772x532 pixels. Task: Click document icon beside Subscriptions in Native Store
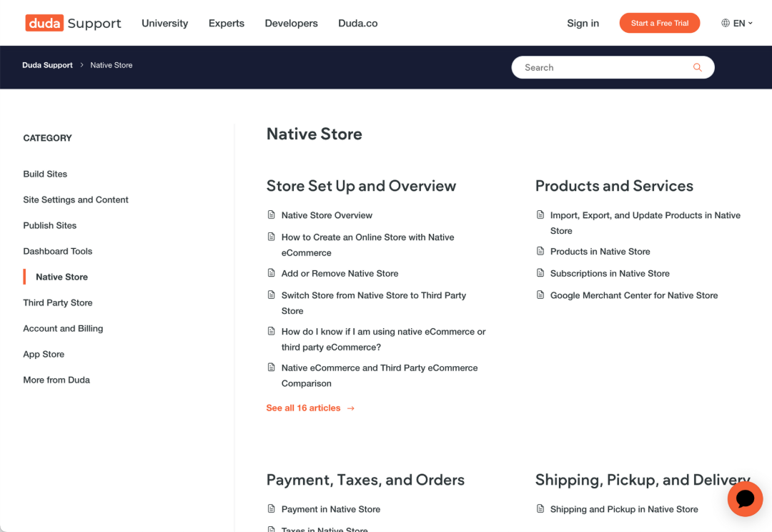(x=540, y=273)
